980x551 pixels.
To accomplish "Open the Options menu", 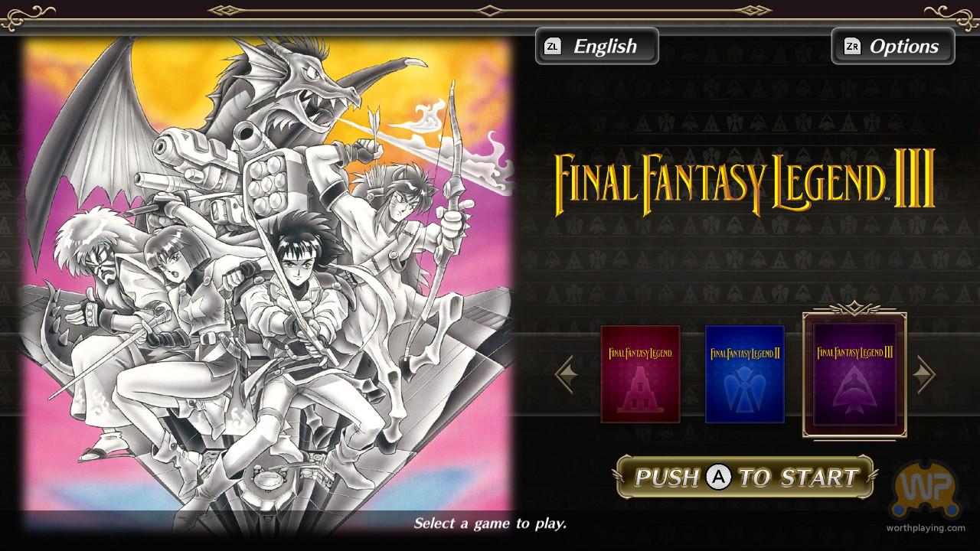I will (x=893, y=46).
